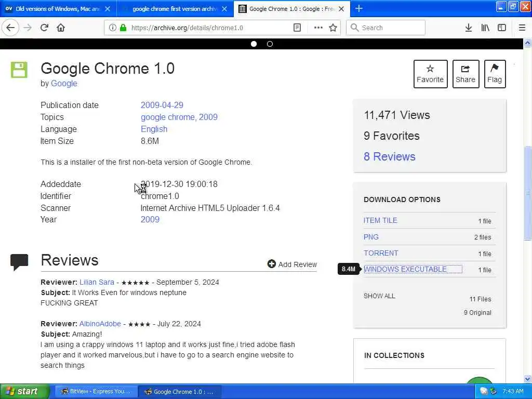Reload the current page
The image size is (532, 399).
click(x=44, y=28)
